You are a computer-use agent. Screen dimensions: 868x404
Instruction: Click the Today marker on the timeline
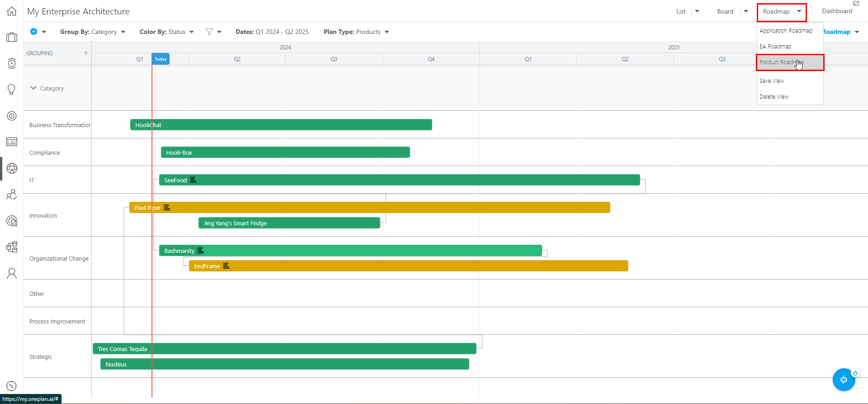pos(160,59)
